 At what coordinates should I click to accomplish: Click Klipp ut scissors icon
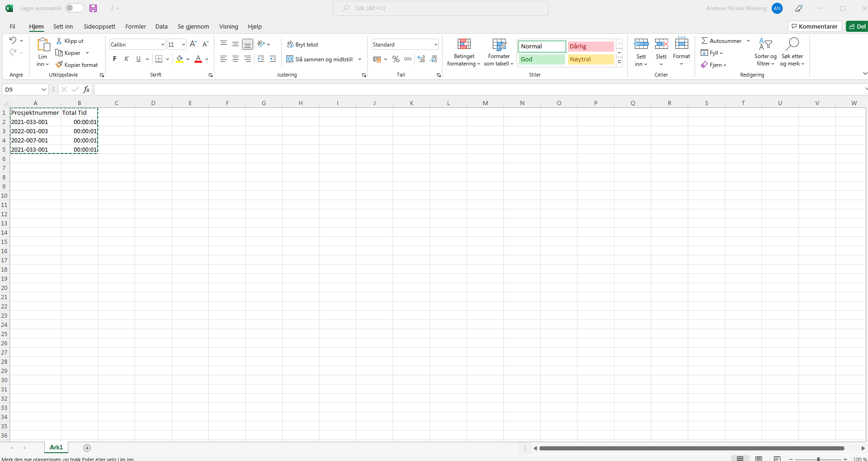pos(59,41)
